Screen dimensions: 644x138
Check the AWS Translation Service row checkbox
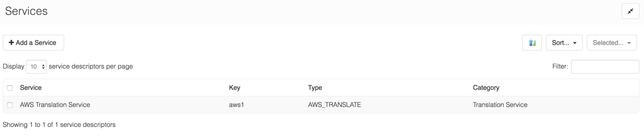[10, 105]
